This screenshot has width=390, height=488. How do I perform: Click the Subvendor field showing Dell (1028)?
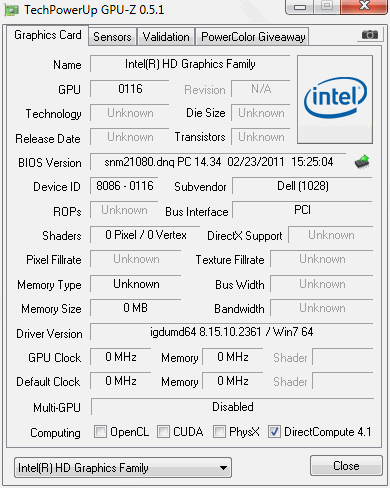(x=302, y=186)
